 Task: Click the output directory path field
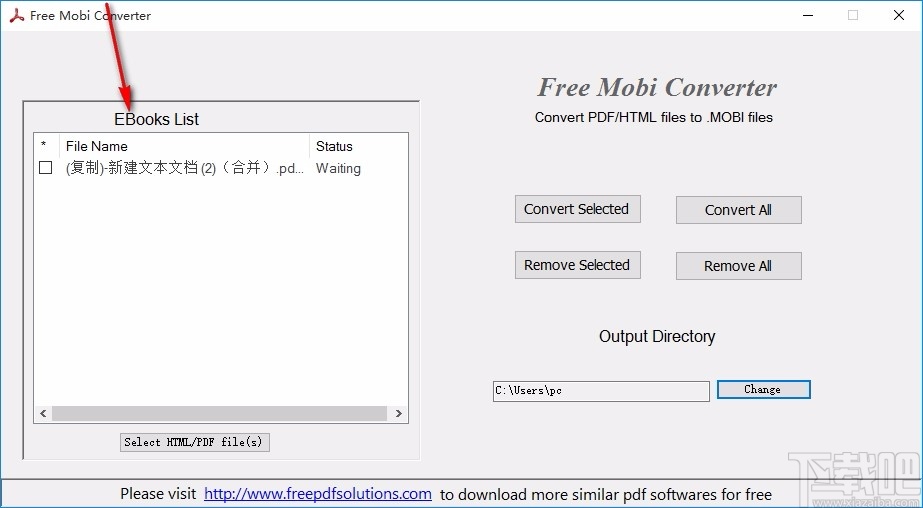(x=601, y=391)
